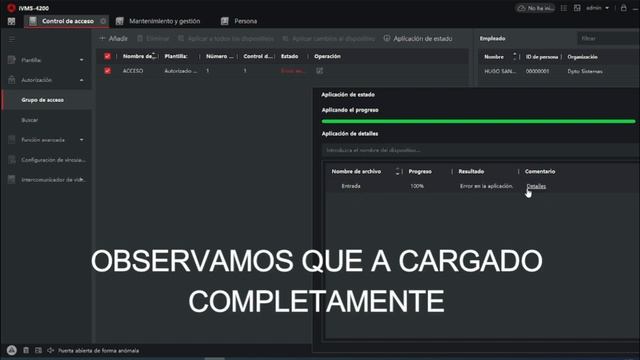Image resolution: width=640 pixels, height=360 pixels.
Task: Click the Añadir button
Action: coord(113,38)
